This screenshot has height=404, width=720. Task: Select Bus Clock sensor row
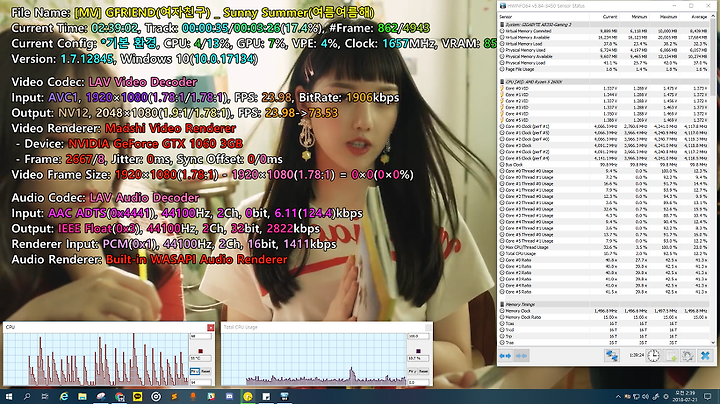click(604, 164)
